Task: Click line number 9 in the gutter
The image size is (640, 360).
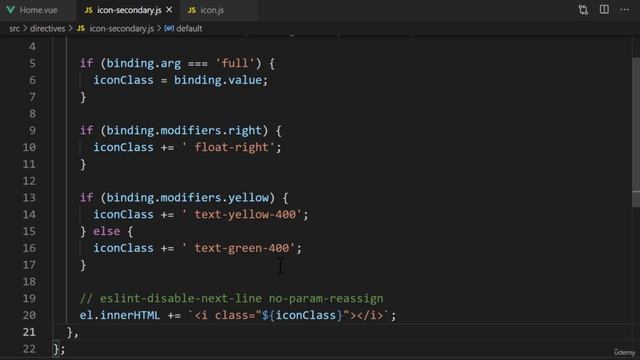Action: coord(32,131)
